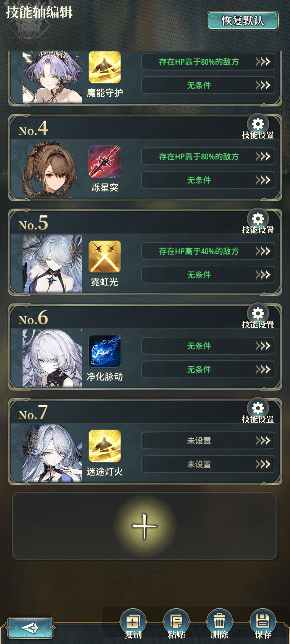Open skill settings gear for No.7
Screen dimensions: 290x644
pos(258,408)
